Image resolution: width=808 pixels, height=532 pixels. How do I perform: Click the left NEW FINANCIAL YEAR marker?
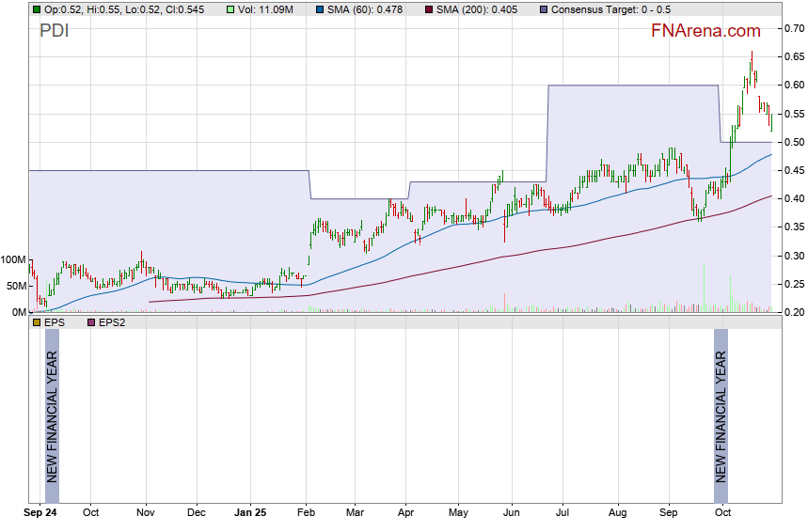tap(52, 414)
